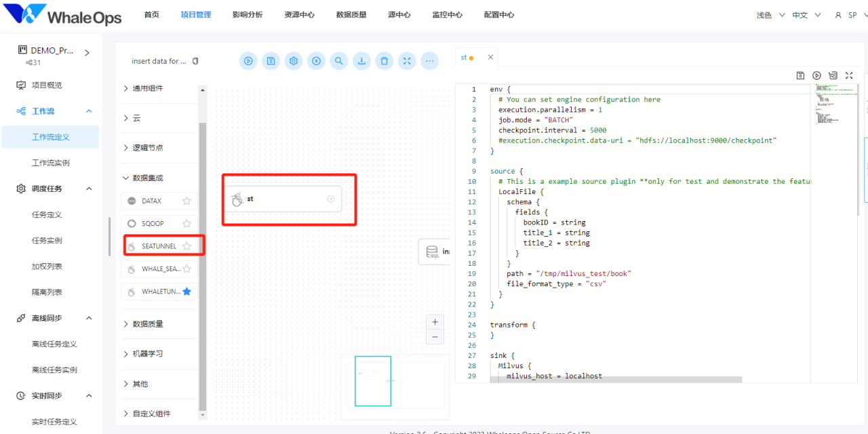Open the 数据质量 top menu
The height and width of the screenshot is (434, 868).
(x=351, y=15)
